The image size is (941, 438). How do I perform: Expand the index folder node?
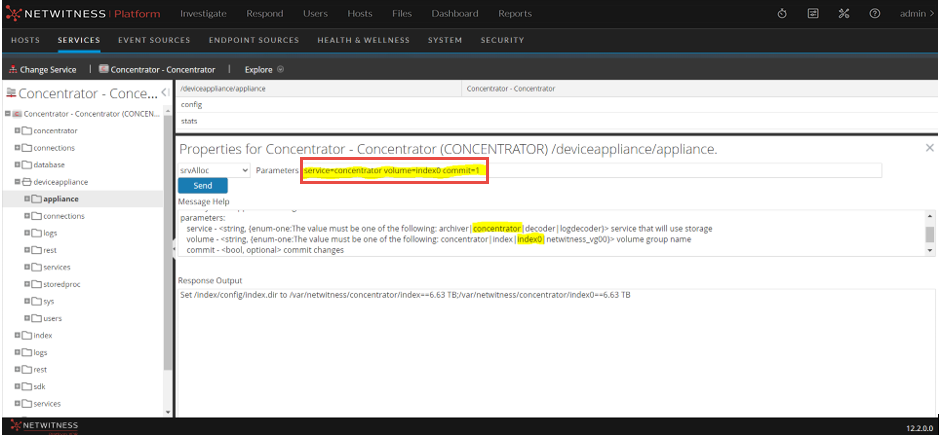[17, 335]
